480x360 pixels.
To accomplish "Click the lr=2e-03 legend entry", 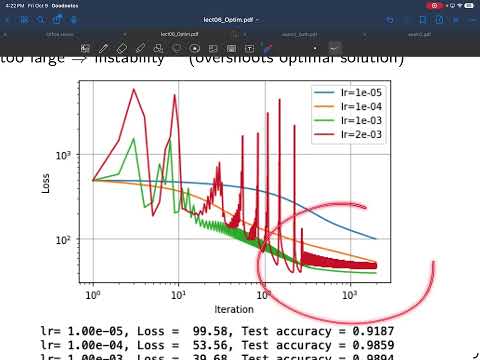I will pos(348,134).
